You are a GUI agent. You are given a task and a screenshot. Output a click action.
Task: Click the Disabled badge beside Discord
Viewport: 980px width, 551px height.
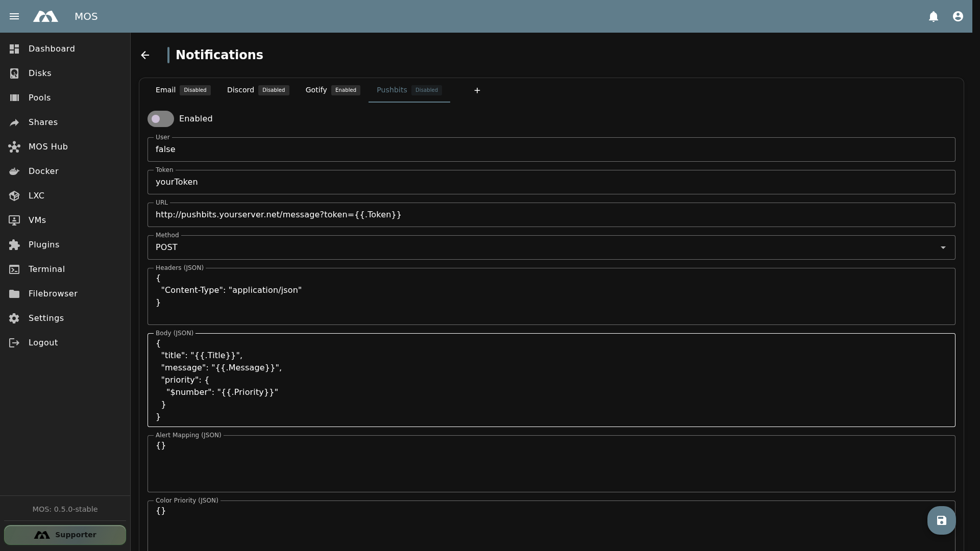click(x=274, y=90)
